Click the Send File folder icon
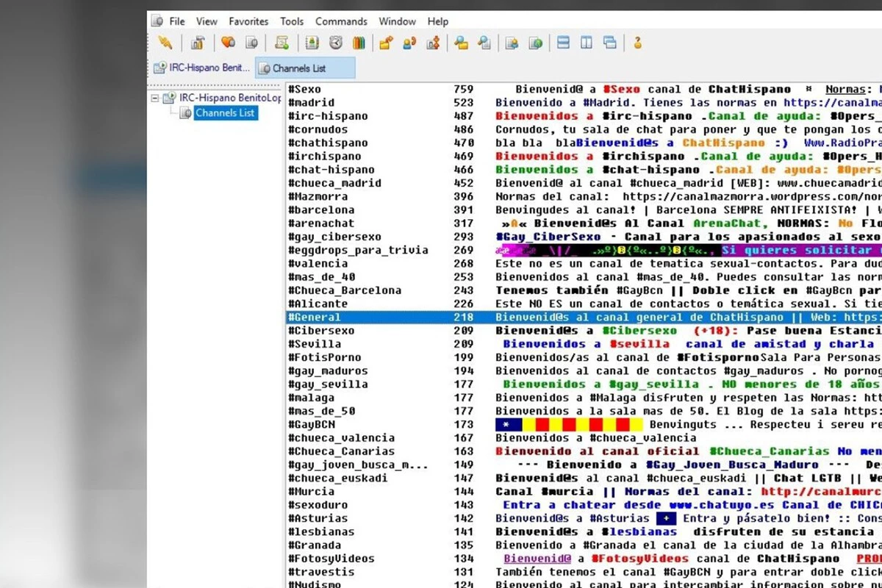This screenshot has height=588, width=882. click(386, 43)
